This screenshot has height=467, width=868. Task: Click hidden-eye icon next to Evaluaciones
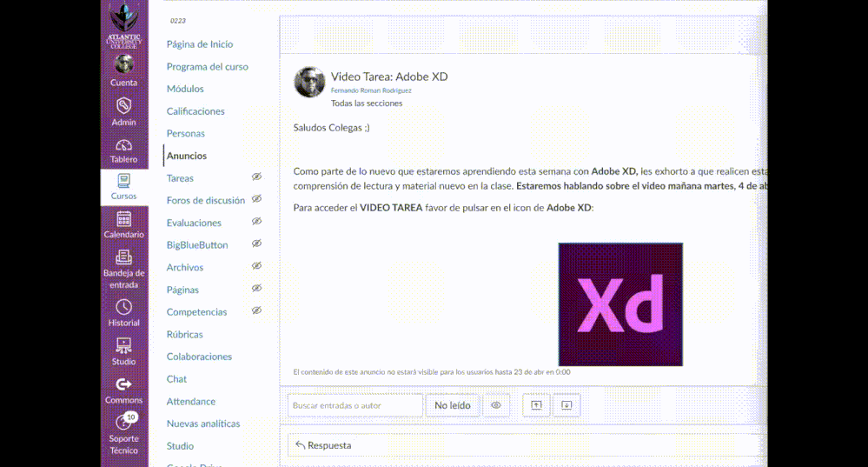257,221
